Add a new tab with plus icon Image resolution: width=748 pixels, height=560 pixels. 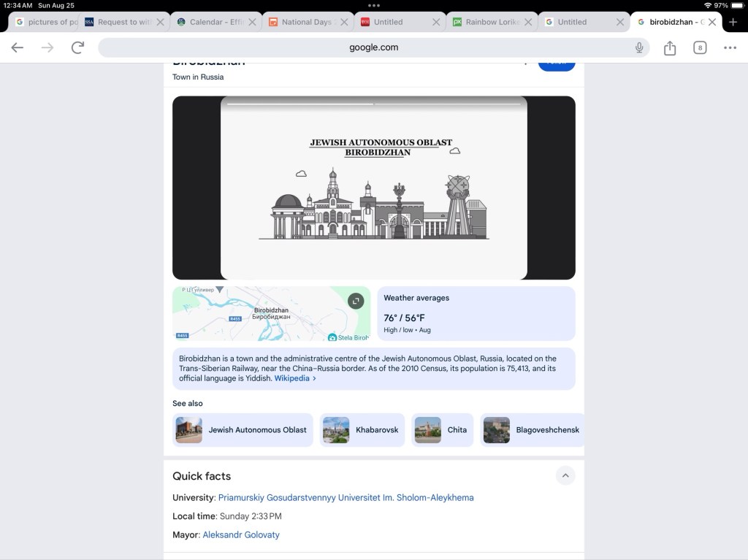[x=733, y=22]
